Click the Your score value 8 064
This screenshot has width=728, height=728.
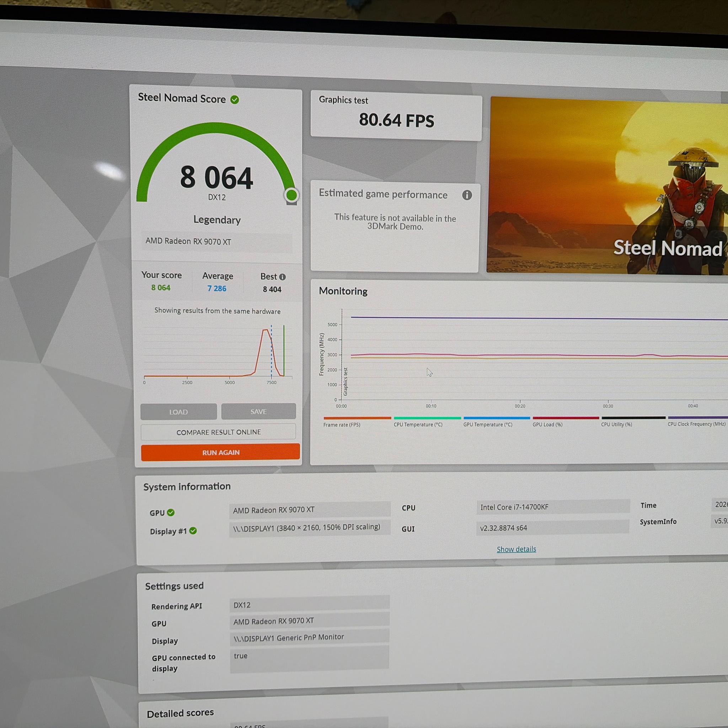[x=161, y=288]
